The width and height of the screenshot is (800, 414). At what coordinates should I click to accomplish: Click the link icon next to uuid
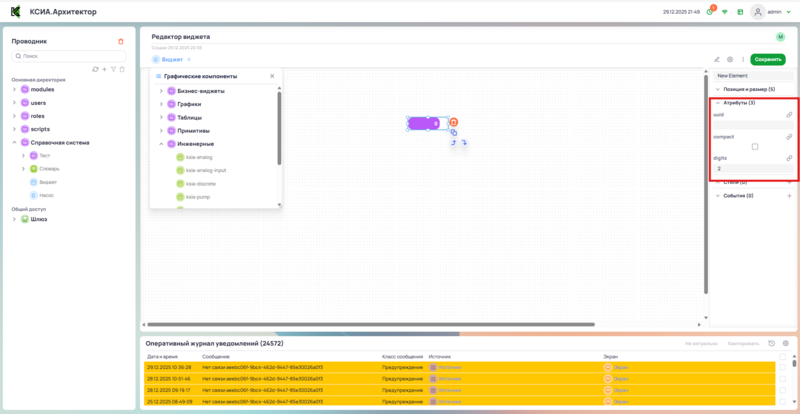tap(789, 115)
